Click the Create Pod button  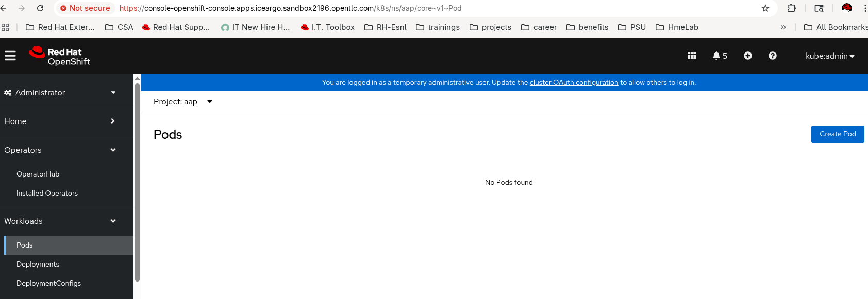click(837, 134)
